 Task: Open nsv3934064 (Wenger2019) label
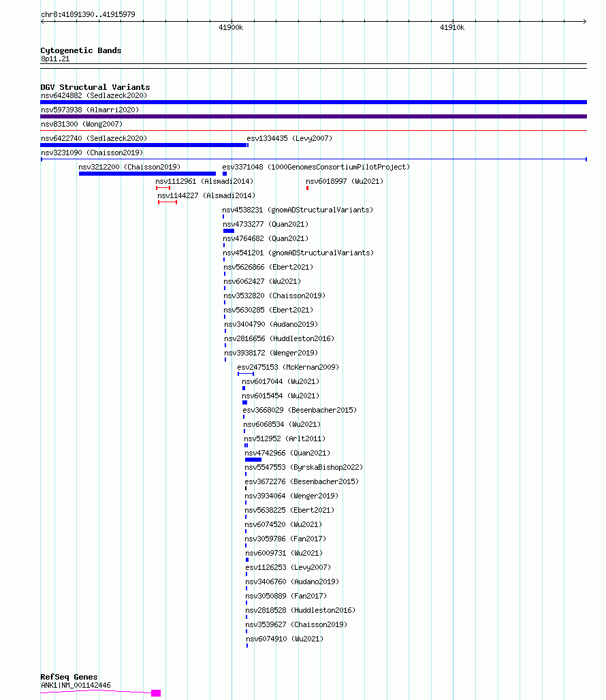(x=291, y=496)
